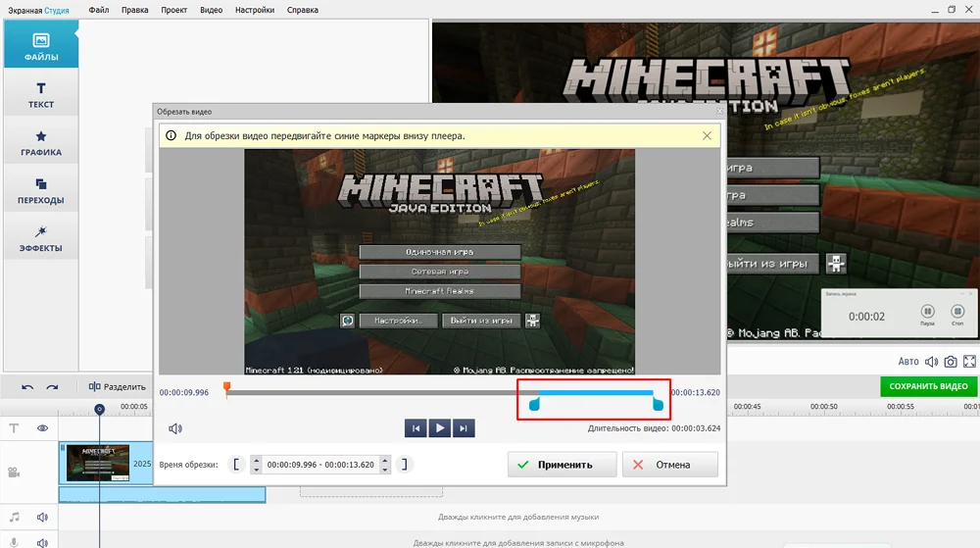Open the Графика panel in sidebar
Image resolution: width=980 pixels, height=548 pixels.
tap(40, 143)
